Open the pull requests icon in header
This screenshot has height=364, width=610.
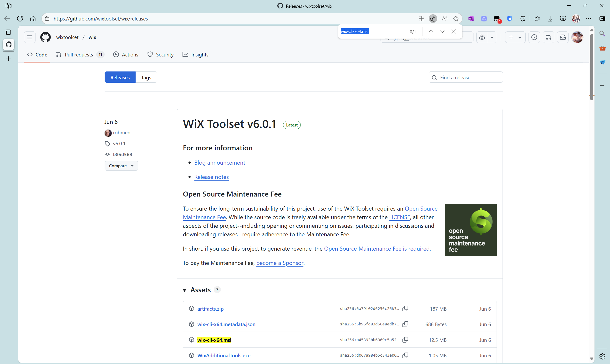coord(549,37)
